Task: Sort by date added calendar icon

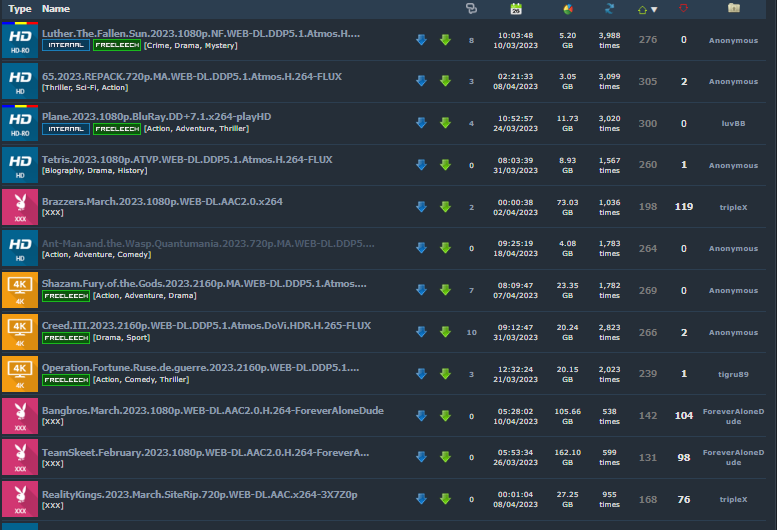Action: pos(516,9)
